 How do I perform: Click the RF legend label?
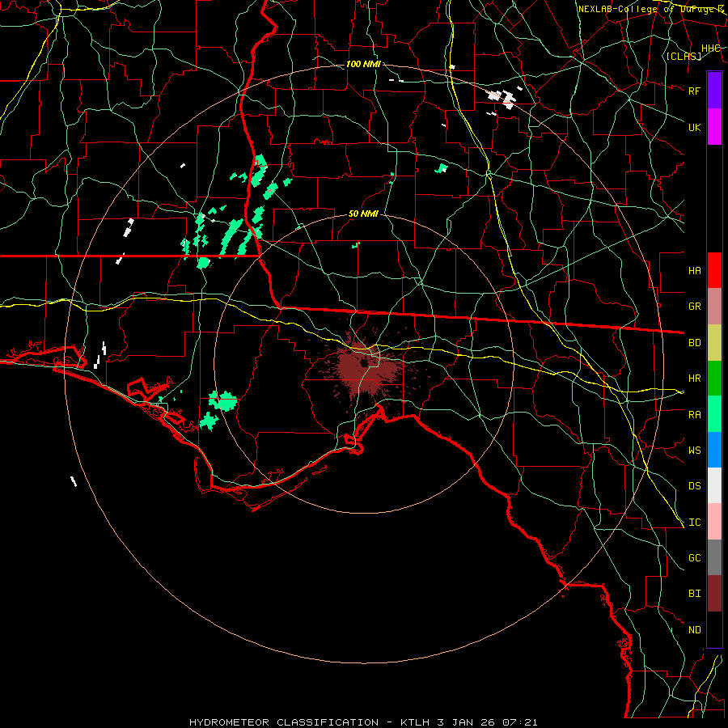tap(695, 91)
